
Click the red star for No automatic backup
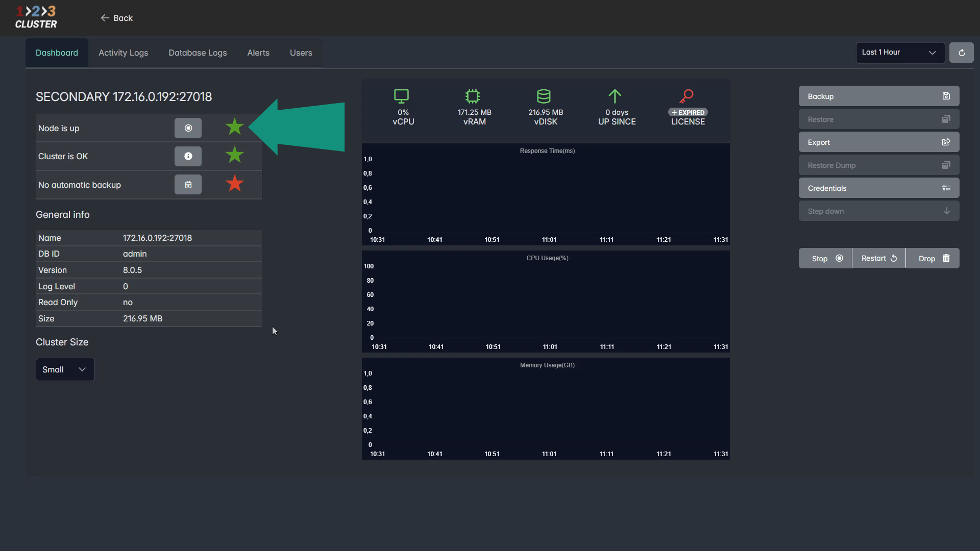(x=234, y=183)
